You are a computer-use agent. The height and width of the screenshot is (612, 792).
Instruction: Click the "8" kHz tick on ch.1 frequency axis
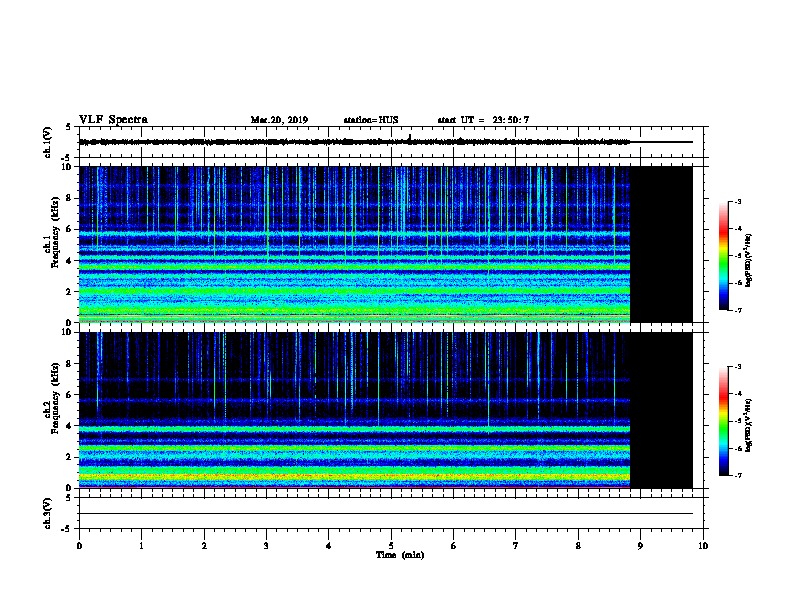[69, 198]
